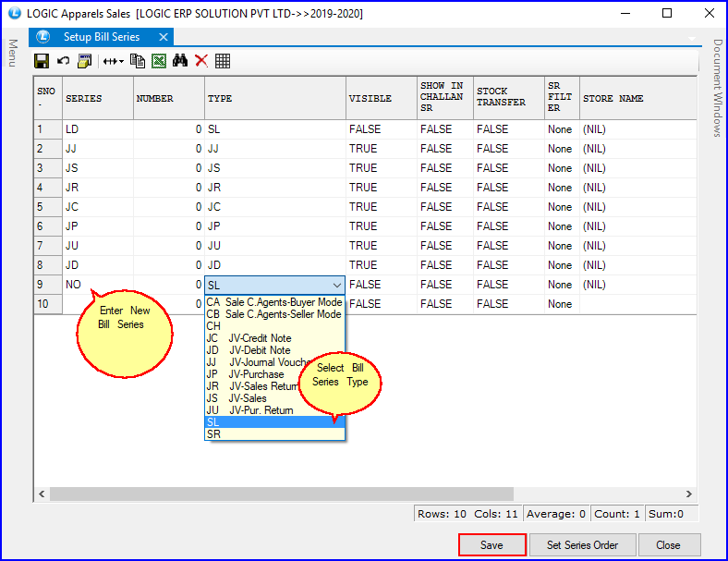The height and width of the screenshot is (561, 728).
Task: Click the Set Series Order button
Action: (582, 544)
